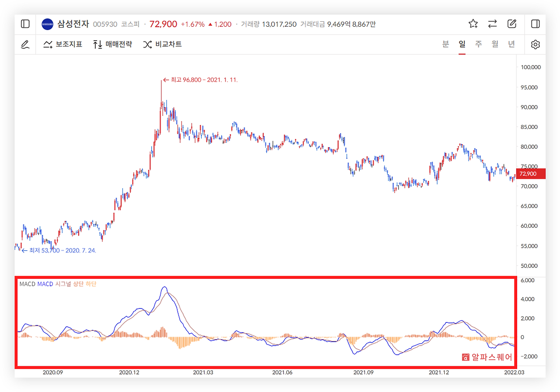This screenshot has width=560, height=392.
Task: Click the 상단 upper histogram legend
Action: point(79,284)
